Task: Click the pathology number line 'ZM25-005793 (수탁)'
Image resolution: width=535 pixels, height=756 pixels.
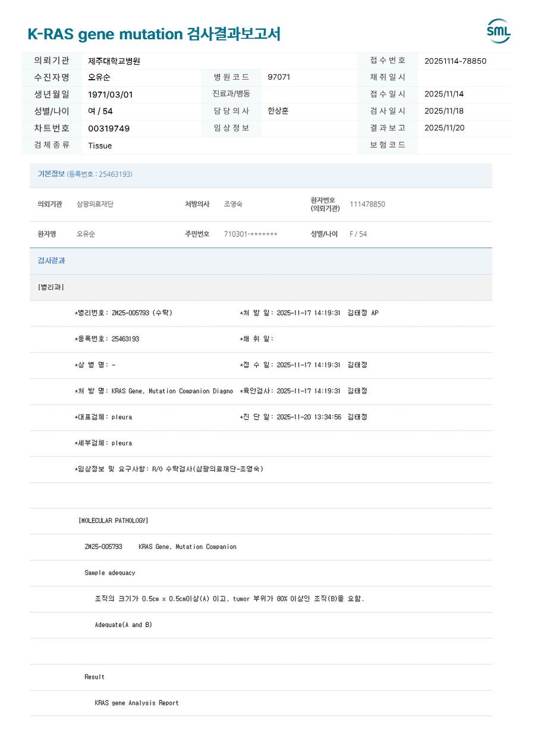Action: [x=123, y=313]
